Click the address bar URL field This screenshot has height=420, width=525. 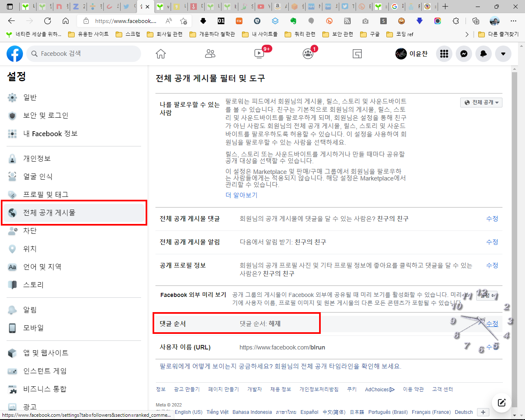[126, 21]
